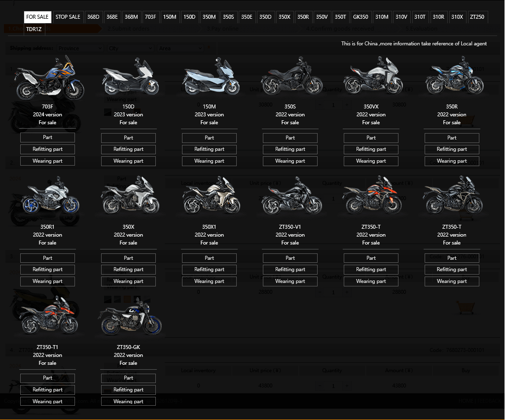
Task: Open the City dropdown
Action: 130,48
